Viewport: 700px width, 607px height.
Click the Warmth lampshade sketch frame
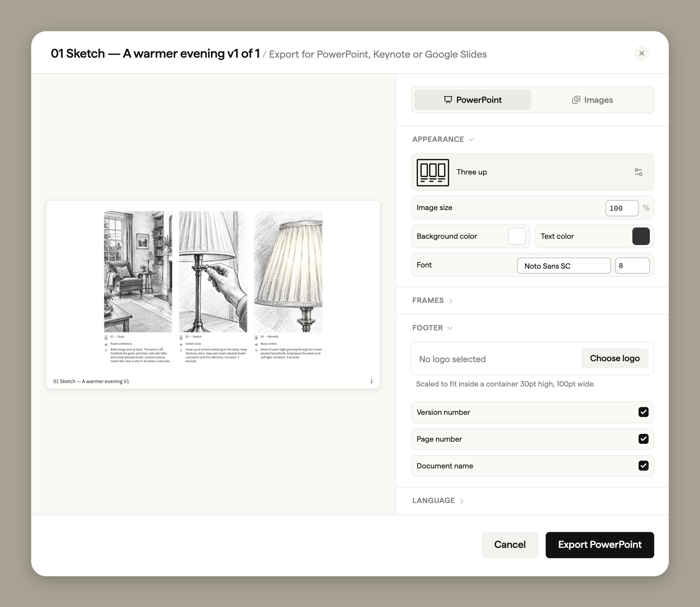coord(288,272)
